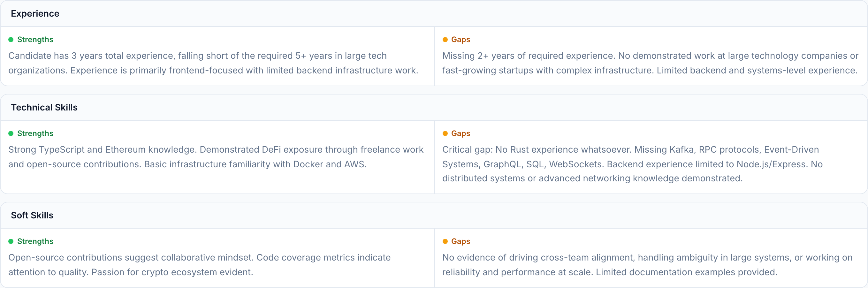Collapse the Soft Skills section header

[x=32, y=215]
